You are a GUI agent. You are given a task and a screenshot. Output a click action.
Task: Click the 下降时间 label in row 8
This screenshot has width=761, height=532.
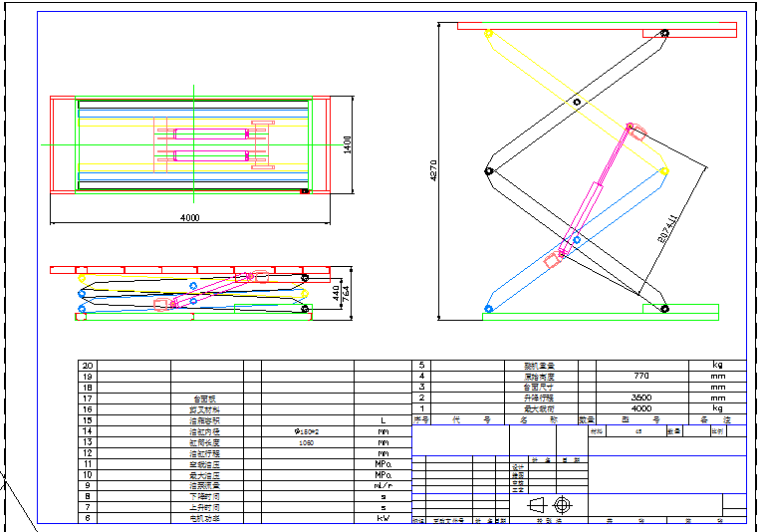(204, 496)
